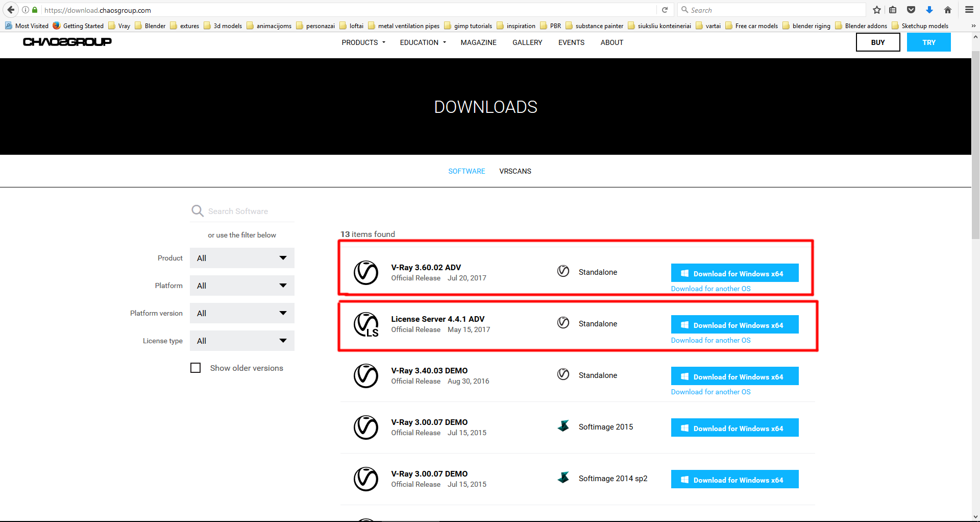
Task: Open the Platform version filter dropdown
Action: point(242,313)
